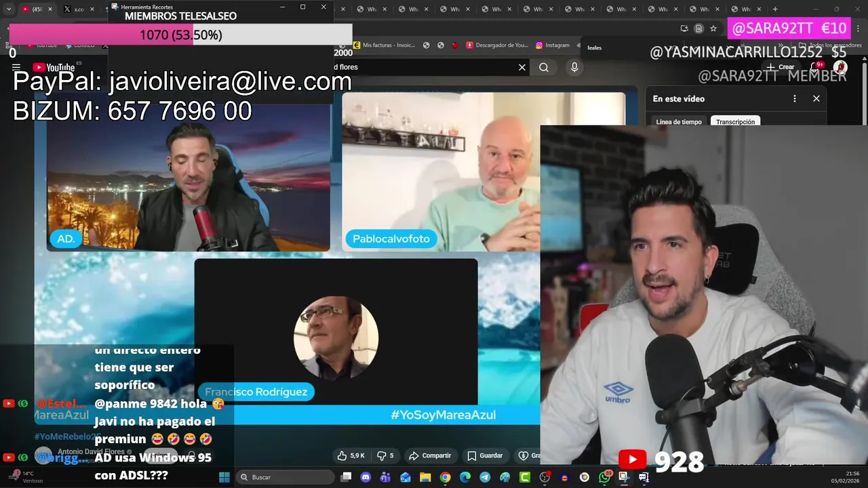The width and height of the screenshot is (868, 488).
Task: Open YouTube notifications bell
Action: (816, 67)
